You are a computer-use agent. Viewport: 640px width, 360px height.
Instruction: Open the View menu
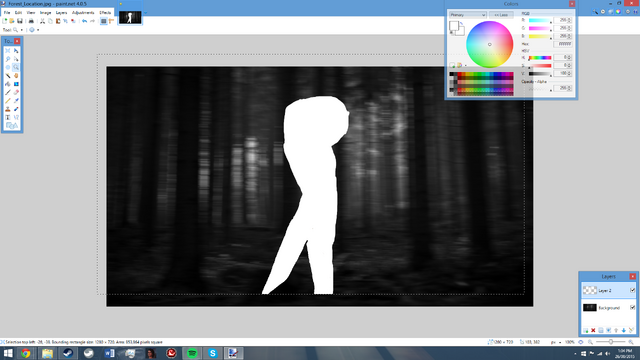pyautogui.click(x=31, y=13)
